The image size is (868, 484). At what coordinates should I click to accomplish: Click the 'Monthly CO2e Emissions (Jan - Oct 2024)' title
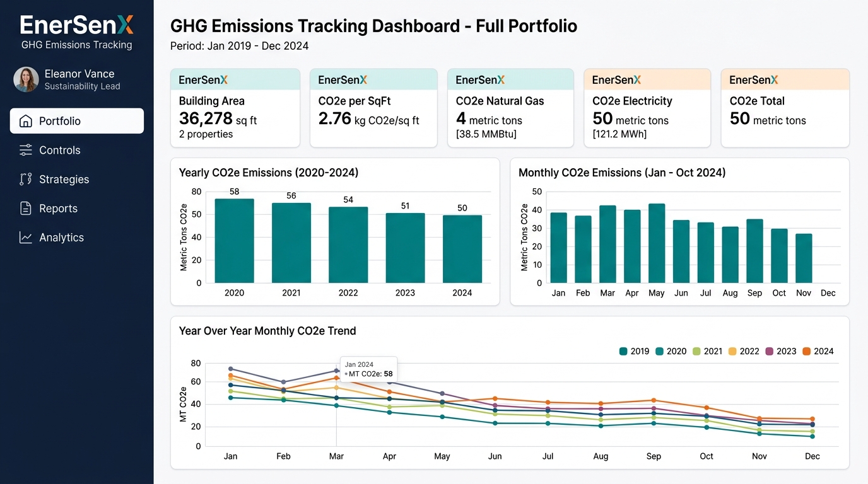[x=622, y=173]
